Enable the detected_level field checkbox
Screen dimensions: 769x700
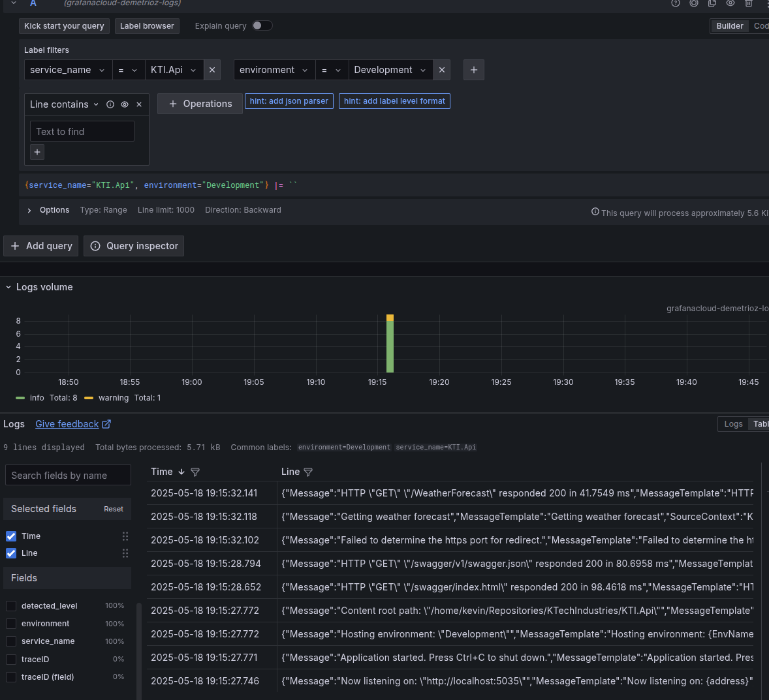11,606
